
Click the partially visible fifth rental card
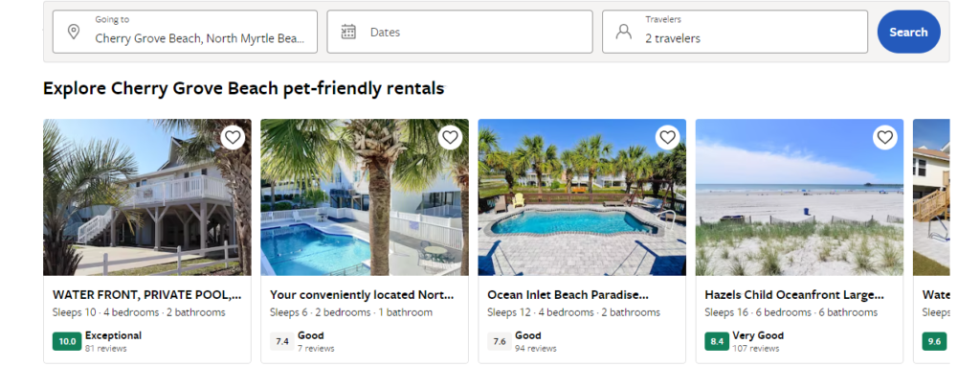(931, 240)
